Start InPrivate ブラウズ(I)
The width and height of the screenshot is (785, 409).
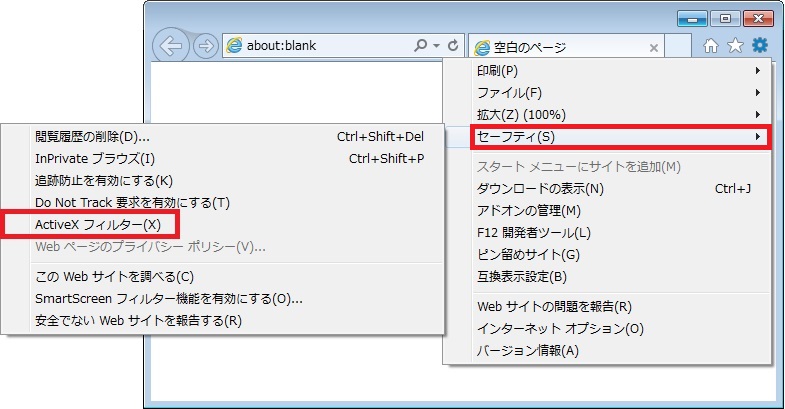[223, 159]
